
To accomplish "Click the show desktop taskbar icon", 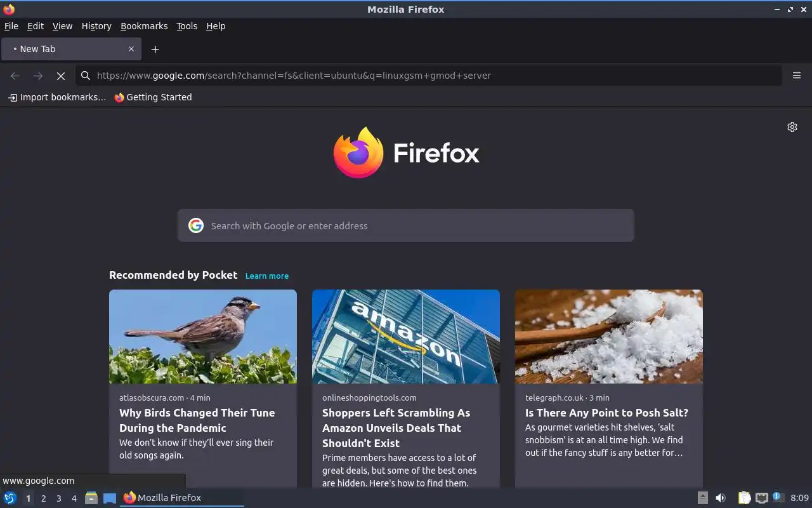I will [x=110, y=498].
